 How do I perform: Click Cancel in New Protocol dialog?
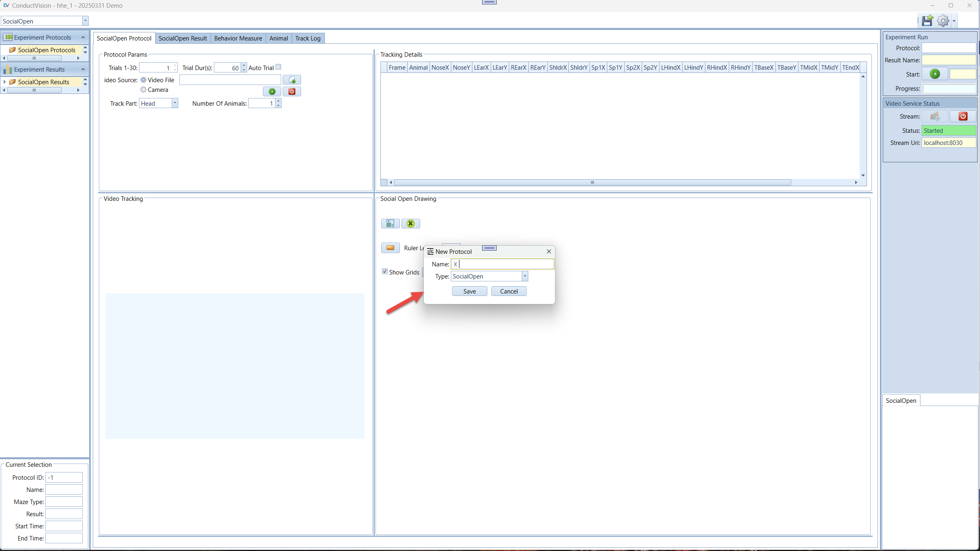pyautogui.click(x=508, y=291)
